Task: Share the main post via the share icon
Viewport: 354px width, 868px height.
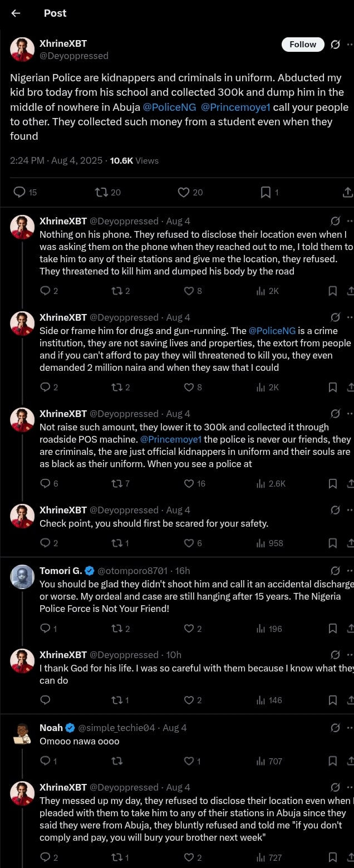Action: (347, 192)
